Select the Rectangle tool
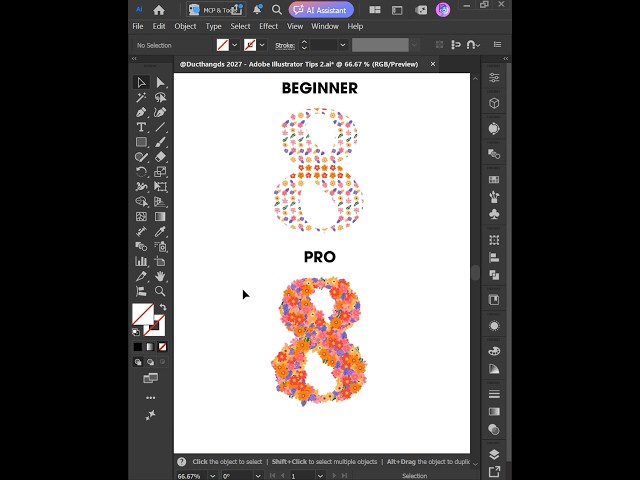This screenshot has height=480, width=640. [x=141, y=142]
